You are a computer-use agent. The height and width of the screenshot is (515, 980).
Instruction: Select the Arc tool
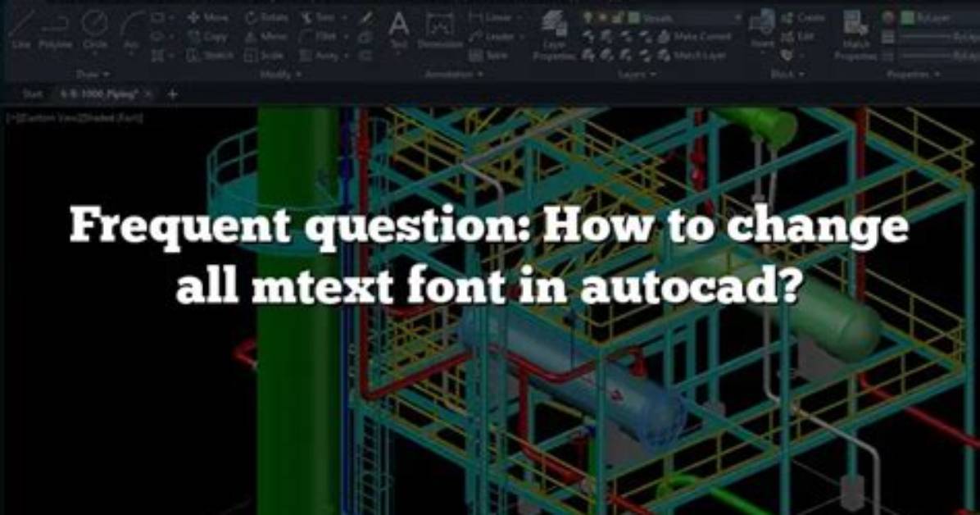131,30
